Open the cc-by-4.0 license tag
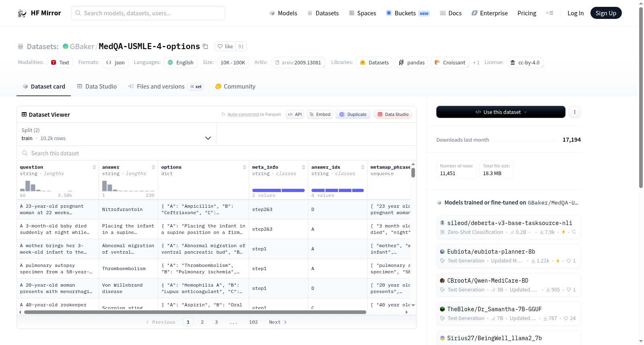The width and height of the screenshot is (644, 345). pos(525,62)
